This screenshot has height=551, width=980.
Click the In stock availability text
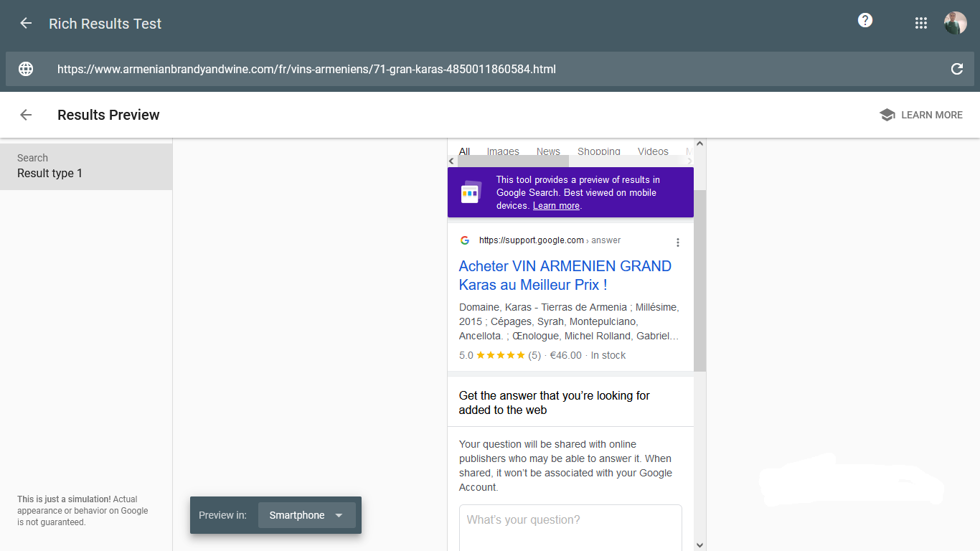[608, 355]
